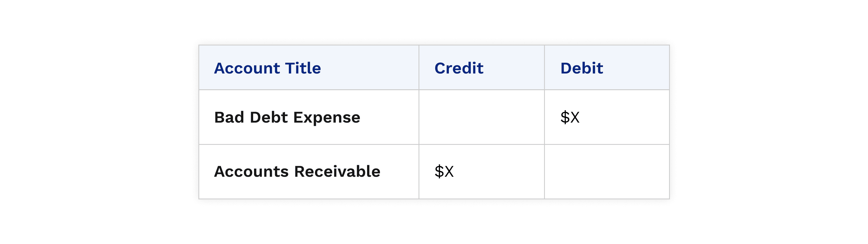Click the word "Bad" in the first row
868x244 pixels.
pos(229,117)
